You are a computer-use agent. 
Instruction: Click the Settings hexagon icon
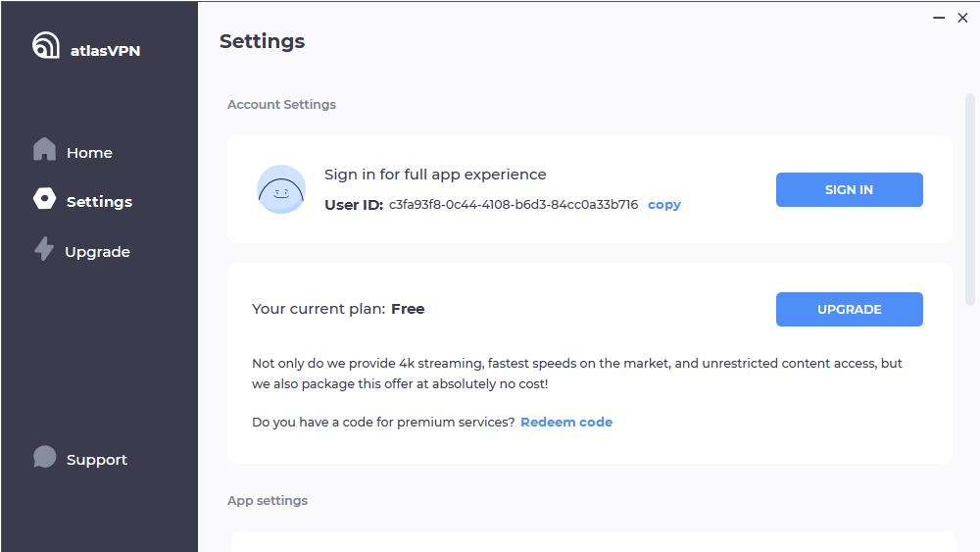(x=44, y=199)
